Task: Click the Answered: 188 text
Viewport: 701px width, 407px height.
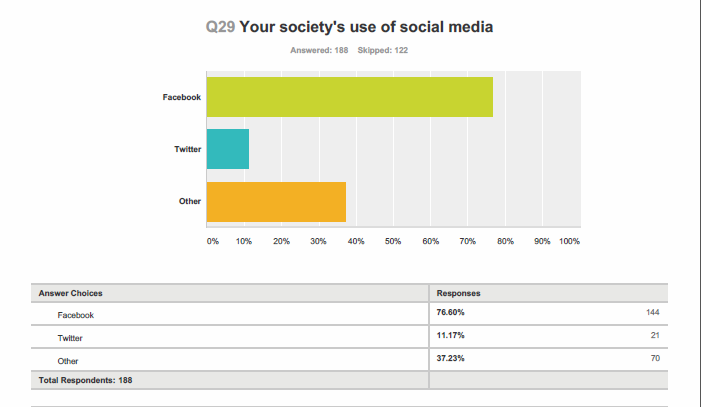Action: pyautogui.click(x=319, y=50)
